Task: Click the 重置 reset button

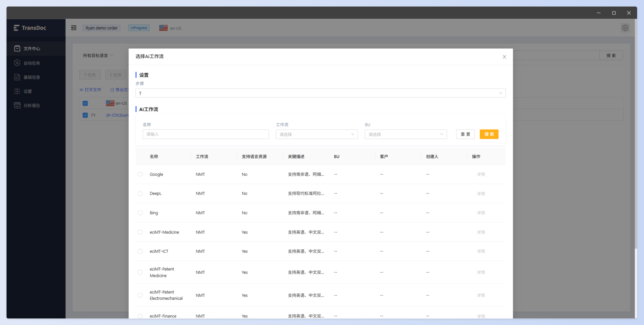Action: 465,134
